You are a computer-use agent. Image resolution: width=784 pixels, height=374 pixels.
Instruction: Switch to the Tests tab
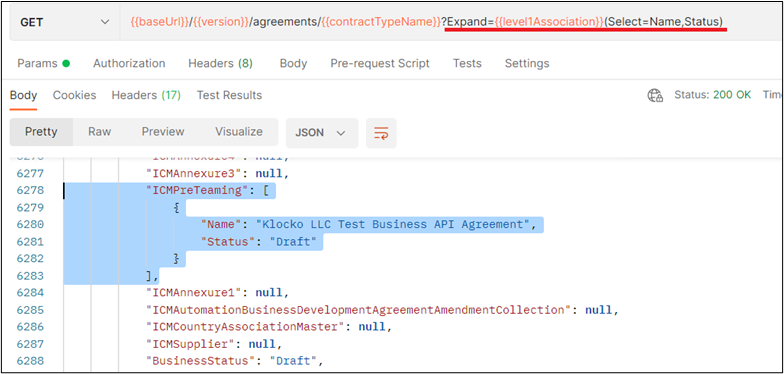[467, 64]
